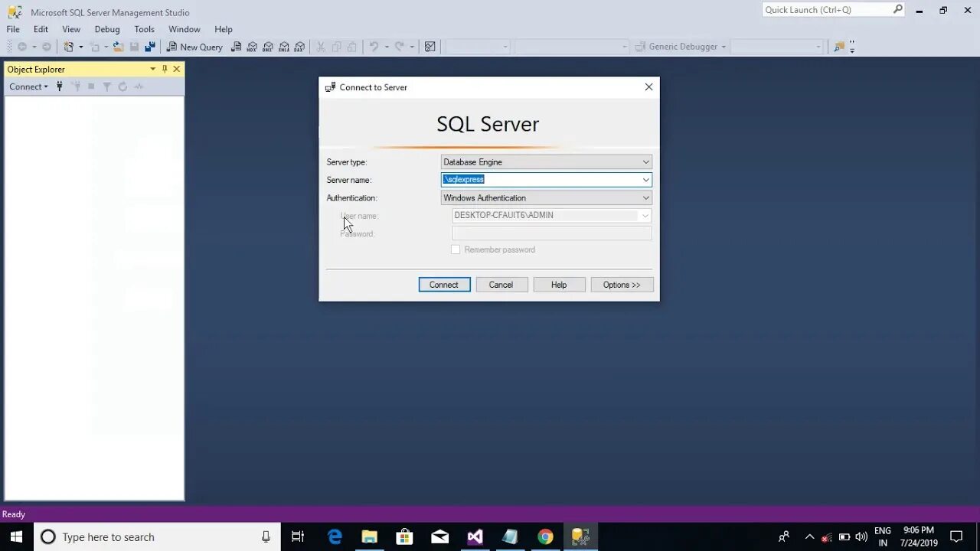The height and width of the screenshot is (551, 980).
Task: Click the XMLA query icon
Action: coord(284,47)
